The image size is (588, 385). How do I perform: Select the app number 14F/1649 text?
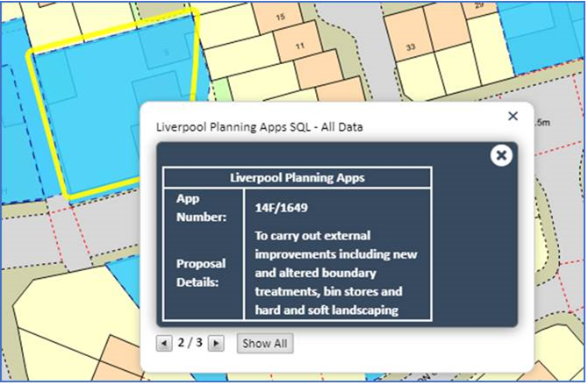pyautogui.click(x=281, y=208)
